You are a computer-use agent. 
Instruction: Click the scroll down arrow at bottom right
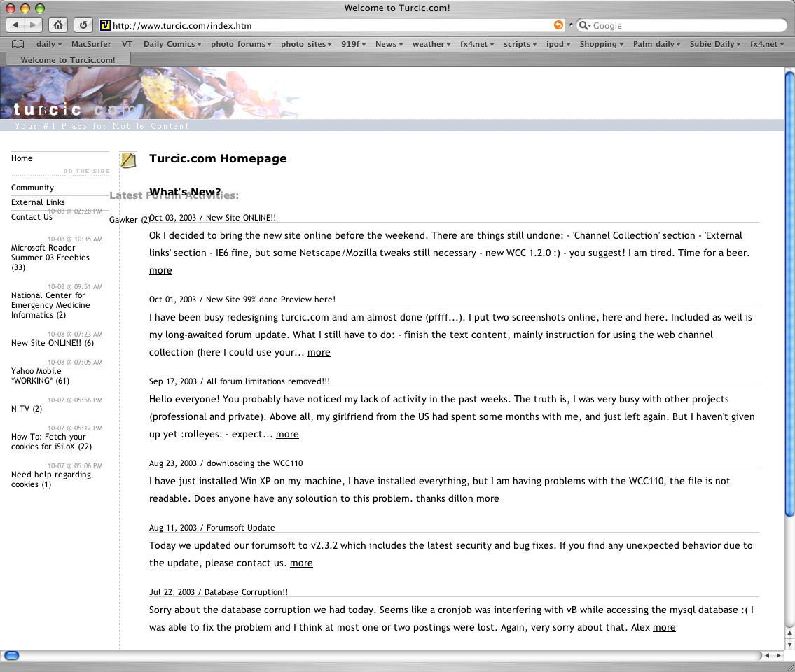click(x=789, y=644)
